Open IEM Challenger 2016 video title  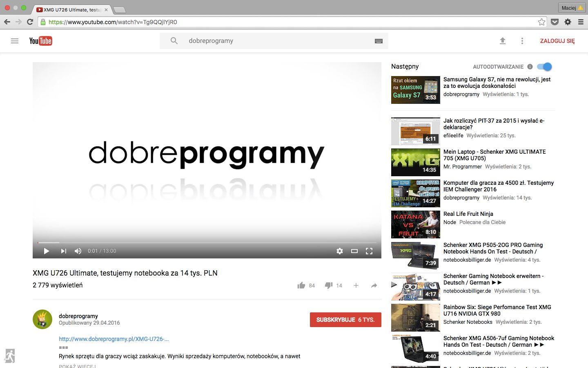499,186
